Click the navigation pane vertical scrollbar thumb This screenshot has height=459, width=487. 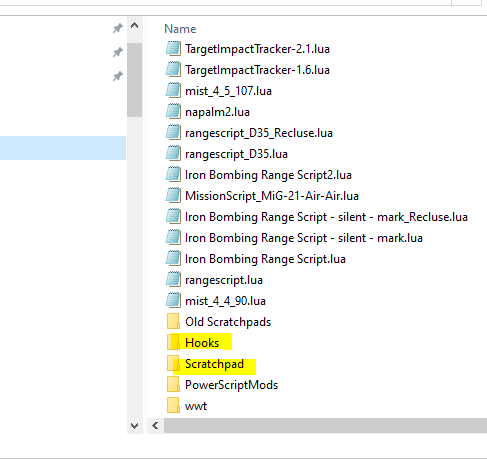click(x=135, y=80)
